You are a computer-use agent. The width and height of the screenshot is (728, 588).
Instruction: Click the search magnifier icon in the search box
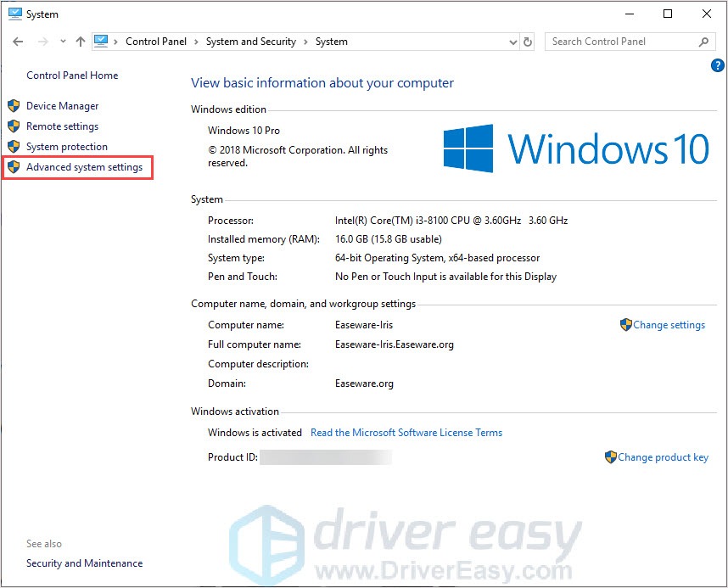703,41
